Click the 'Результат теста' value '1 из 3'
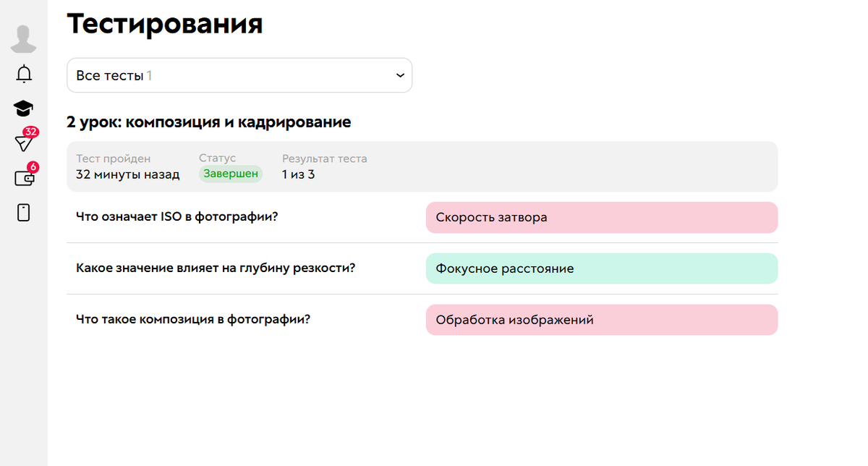Image resolution: width=868 pixels, height=466 pixels. click(x=297, y=174)
